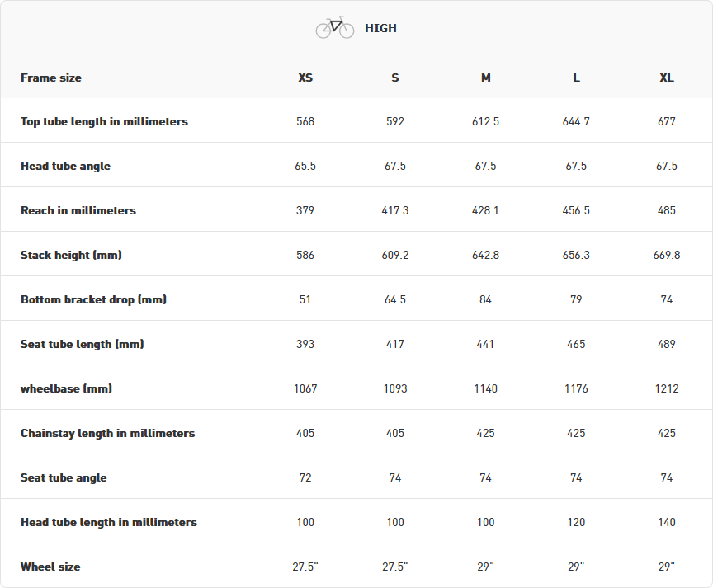Select the HIGH geometry tab heading
This screenshot has height=588, width=713.
380,28
